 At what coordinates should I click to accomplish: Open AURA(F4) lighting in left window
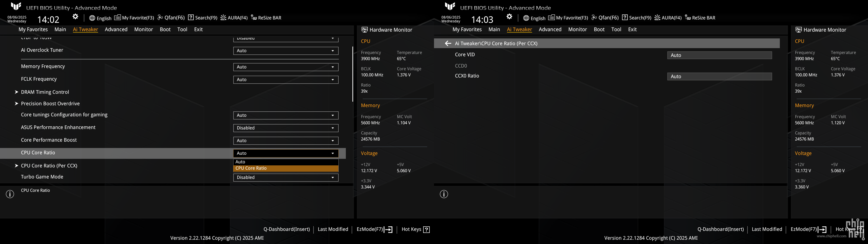[234, 18]
